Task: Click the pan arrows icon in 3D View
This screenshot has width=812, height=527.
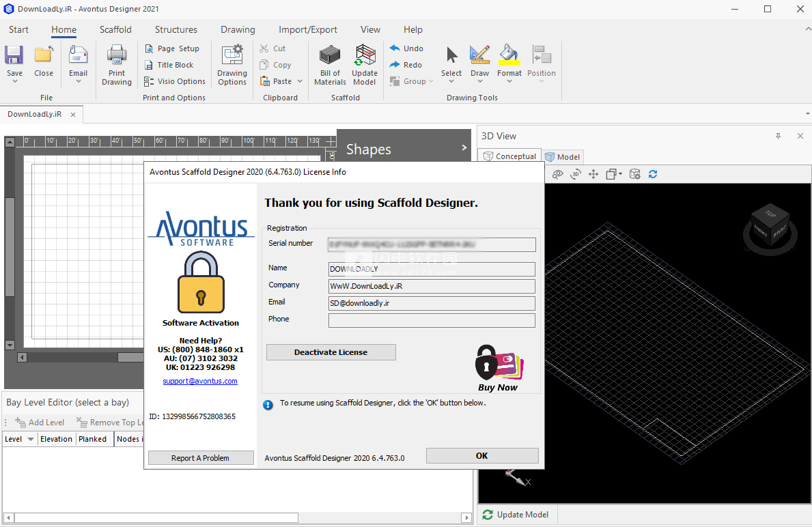Action: [x=593, y=175]
